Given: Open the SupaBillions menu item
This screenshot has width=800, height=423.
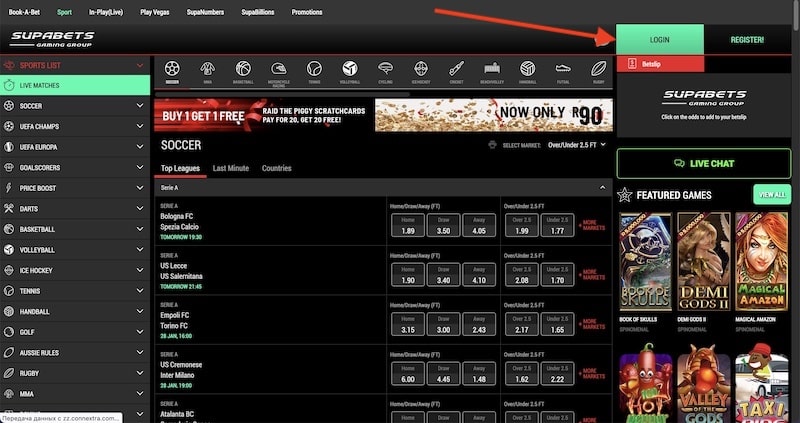Looking at the screenshot, I should coord(258,12).
